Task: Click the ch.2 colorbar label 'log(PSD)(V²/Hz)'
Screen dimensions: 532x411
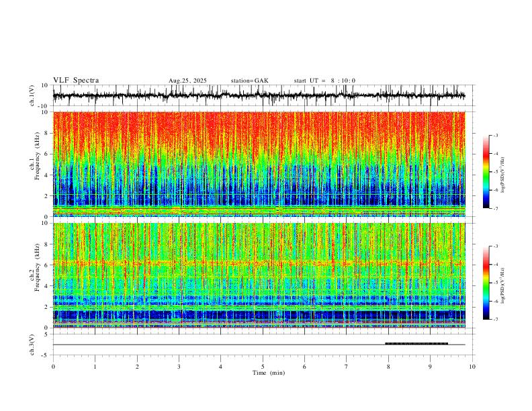Action: coord(503,285)
